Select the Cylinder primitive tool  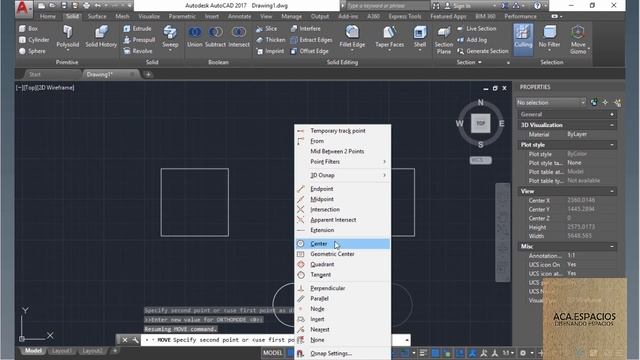coord(34,40)
